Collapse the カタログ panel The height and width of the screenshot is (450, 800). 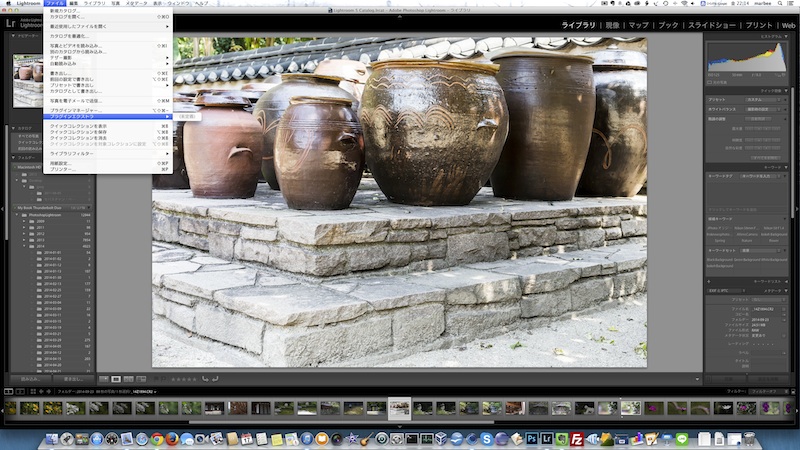[13, 128]
